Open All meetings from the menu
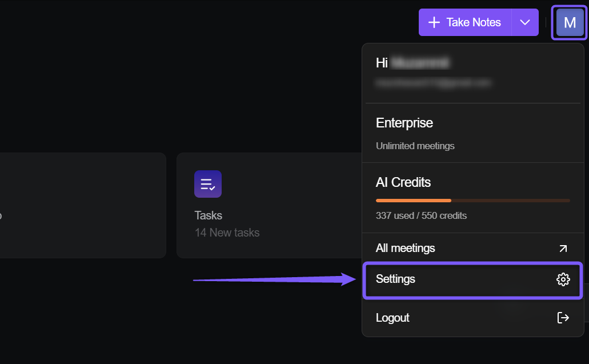Screen dimensions: 589x364 (472, 249)
